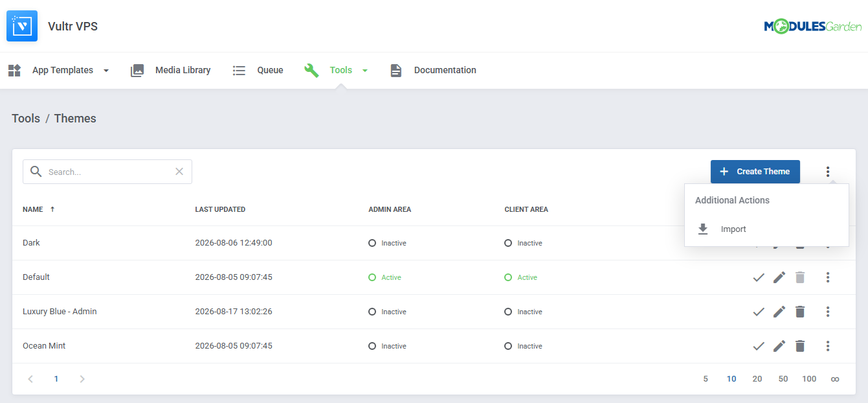
Task: Open more options for Default theme
Action: point(828,277)
